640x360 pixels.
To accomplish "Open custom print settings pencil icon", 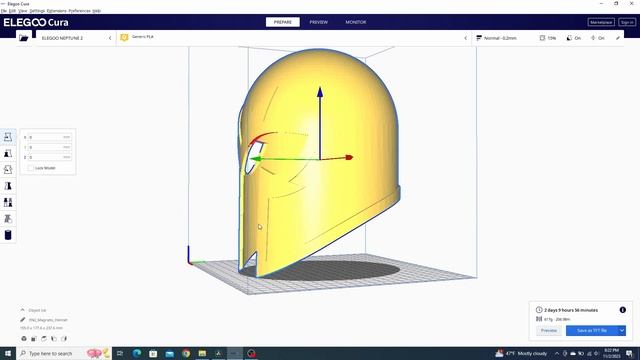I will pyautogui.click(x=618, y=38).
